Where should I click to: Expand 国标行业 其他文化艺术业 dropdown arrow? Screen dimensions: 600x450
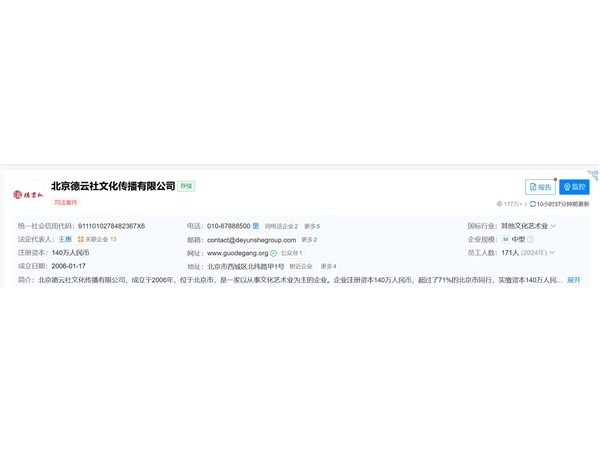point(553,226)
